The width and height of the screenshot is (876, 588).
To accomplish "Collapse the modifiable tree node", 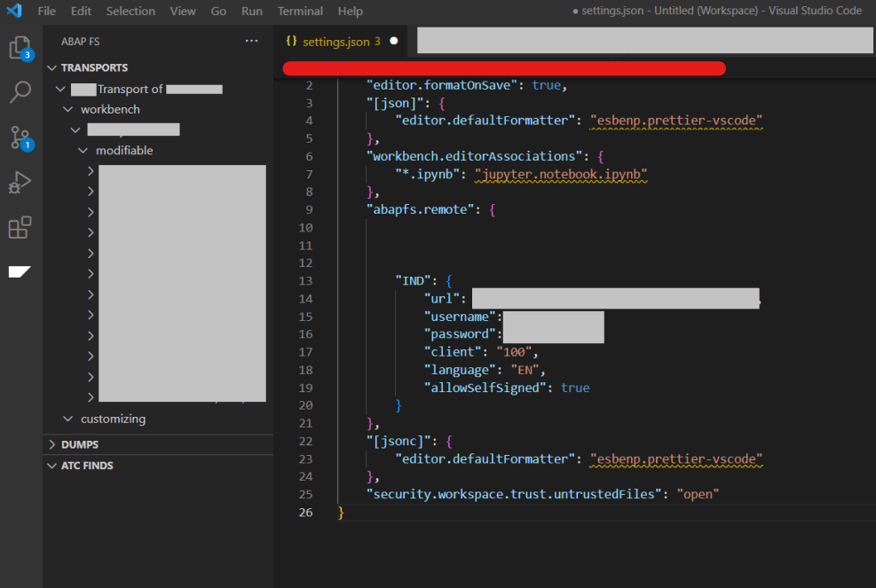I will point(124,151).
